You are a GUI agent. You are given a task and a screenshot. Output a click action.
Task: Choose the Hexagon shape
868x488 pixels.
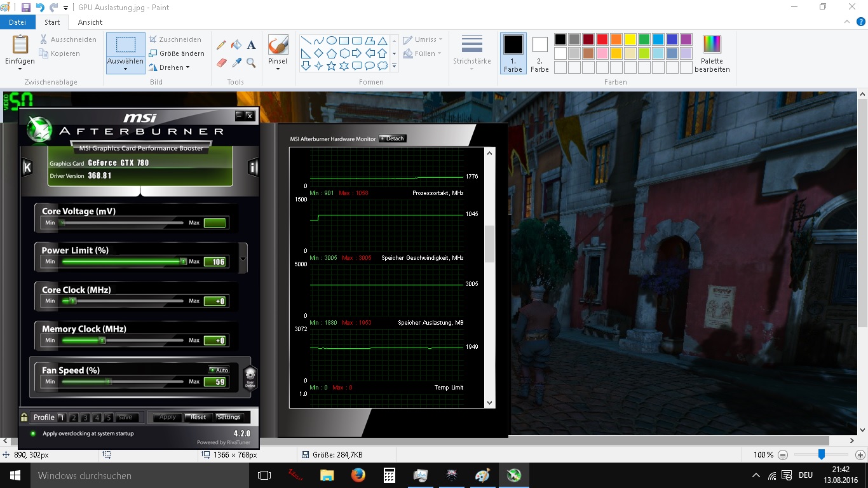click(344, 53)
